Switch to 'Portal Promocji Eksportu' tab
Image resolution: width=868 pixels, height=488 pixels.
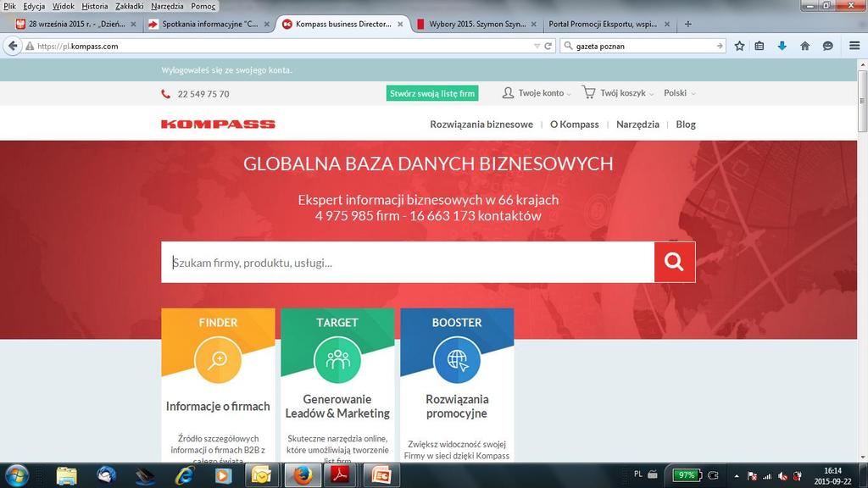609,25
